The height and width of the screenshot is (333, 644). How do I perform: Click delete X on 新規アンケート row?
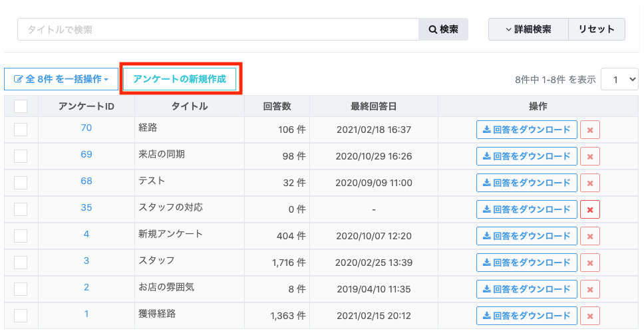tap(590, 236)
